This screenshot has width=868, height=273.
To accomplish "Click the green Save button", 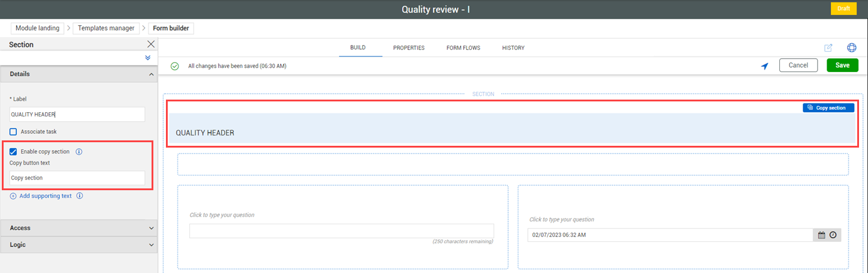I will (842, 65).
